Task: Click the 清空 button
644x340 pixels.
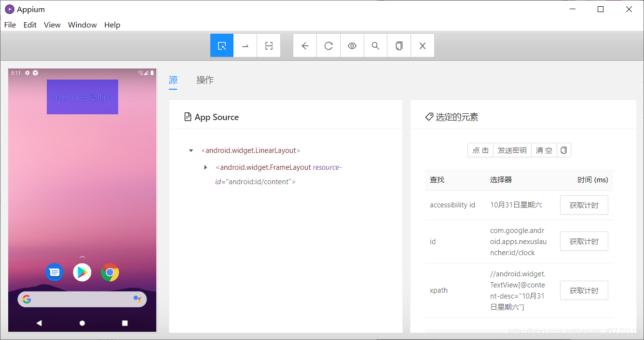Action: tap(544, 150)
